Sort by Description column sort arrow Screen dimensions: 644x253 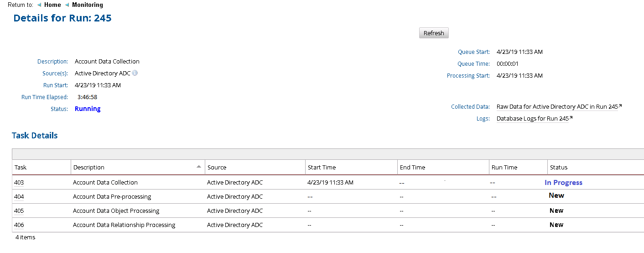199,167
